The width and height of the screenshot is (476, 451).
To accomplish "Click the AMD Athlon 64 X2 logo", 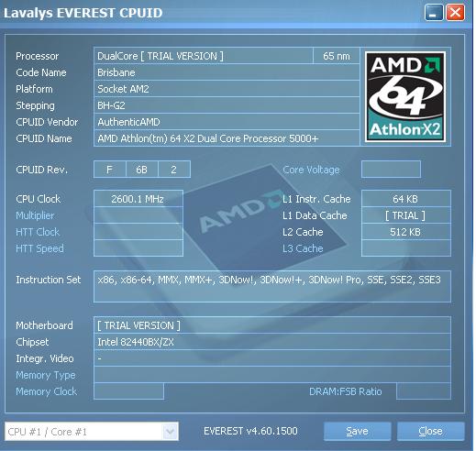I will click(x=405, y=97).
